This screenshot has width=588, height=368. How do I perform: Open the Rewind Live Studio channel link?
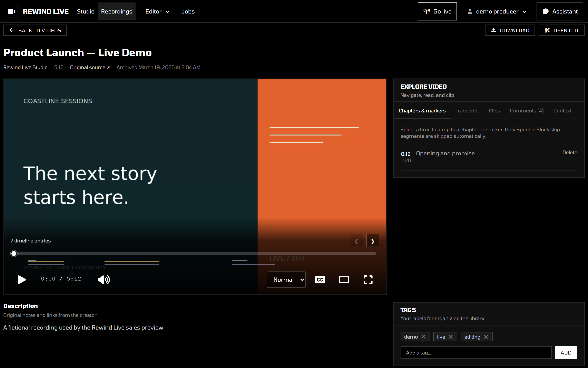(26, 67)
